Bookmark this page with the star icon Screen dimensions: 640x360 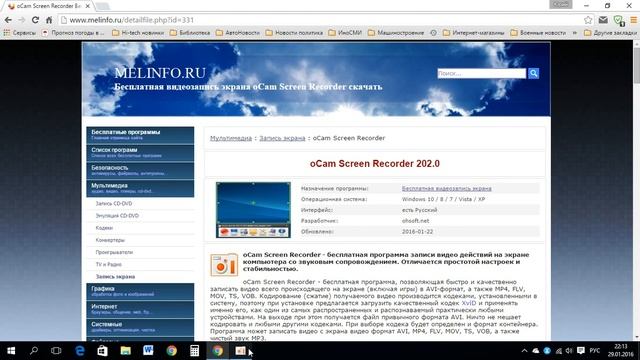tap(588, 20)
